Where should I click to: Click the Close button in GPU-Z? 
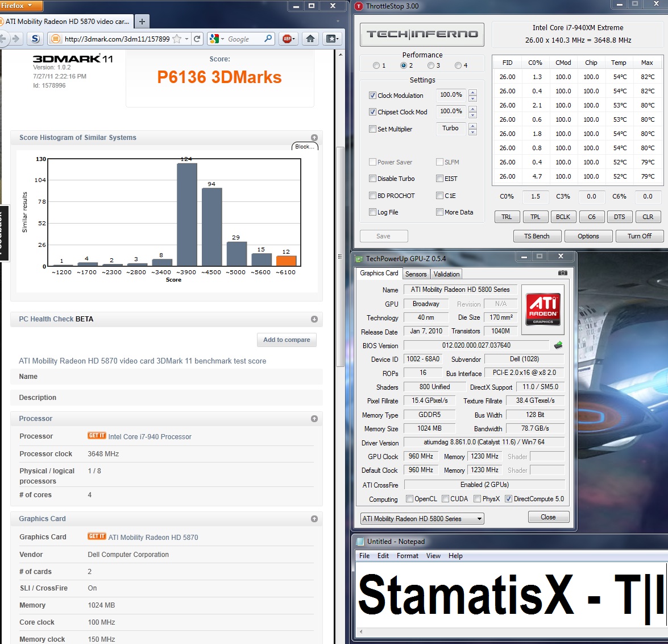click(548, 517)
